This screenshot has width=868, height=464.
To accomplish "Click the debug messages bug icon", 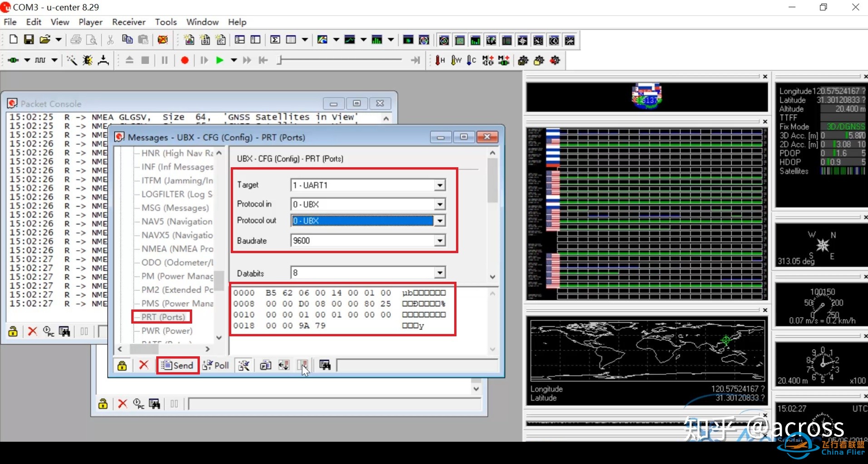I will pos(87,60).
